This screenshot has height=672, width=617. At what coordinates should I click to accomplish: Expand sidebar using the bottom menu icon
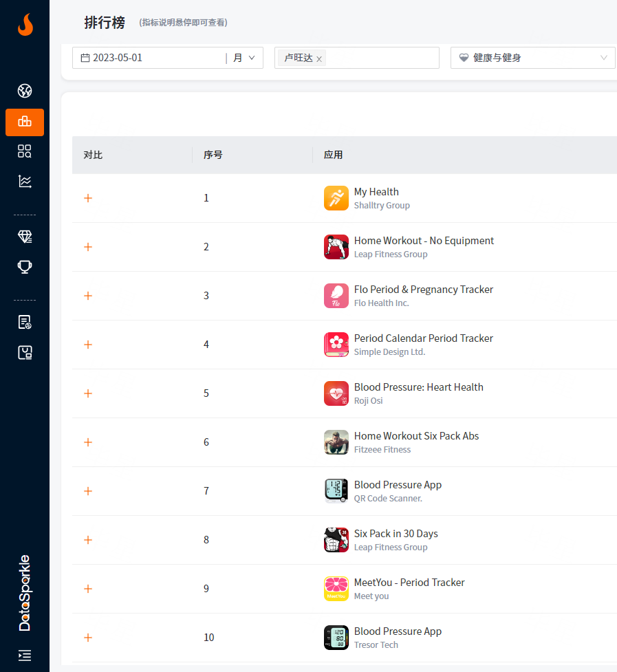point(25,655)
